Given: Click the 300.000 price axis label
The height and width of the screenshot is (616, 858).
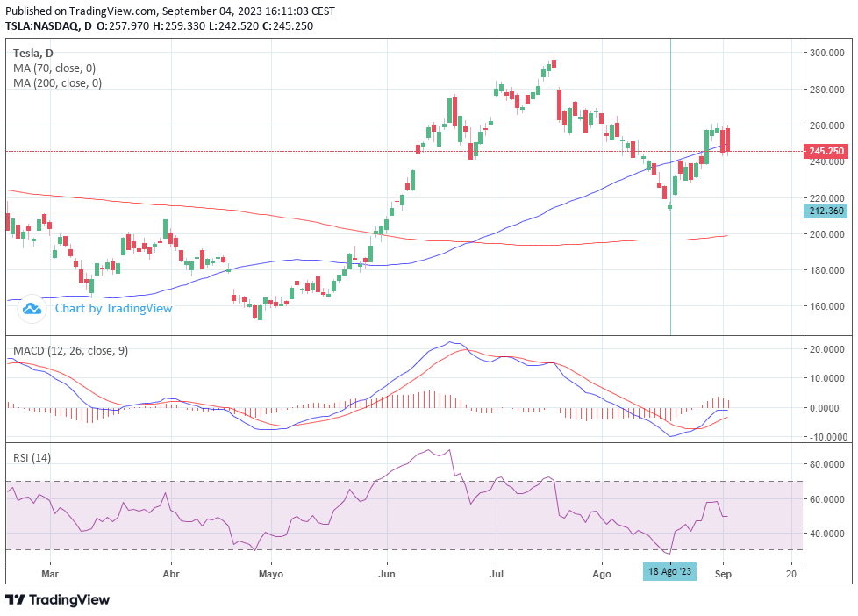Looking at the screenshot, I should click(x=826, y=54).
